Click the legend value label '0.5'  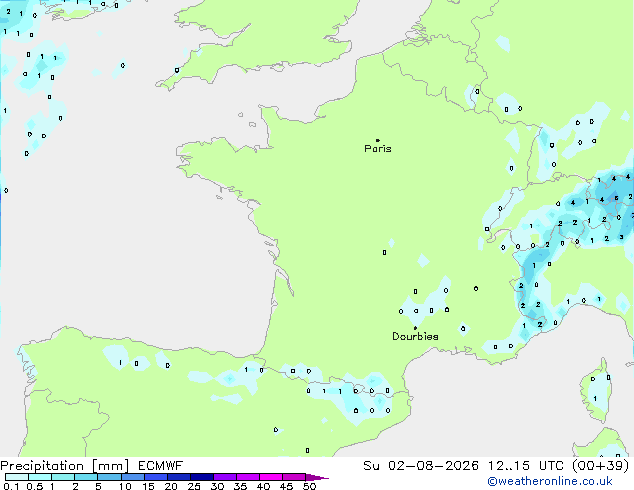pos(34,486)
